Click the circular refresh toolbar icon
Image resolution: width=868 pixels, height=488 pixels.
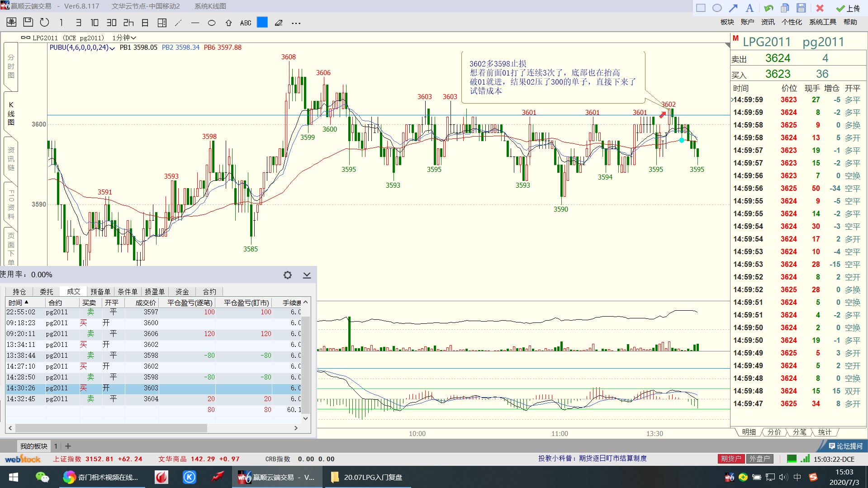pos(44,23)
